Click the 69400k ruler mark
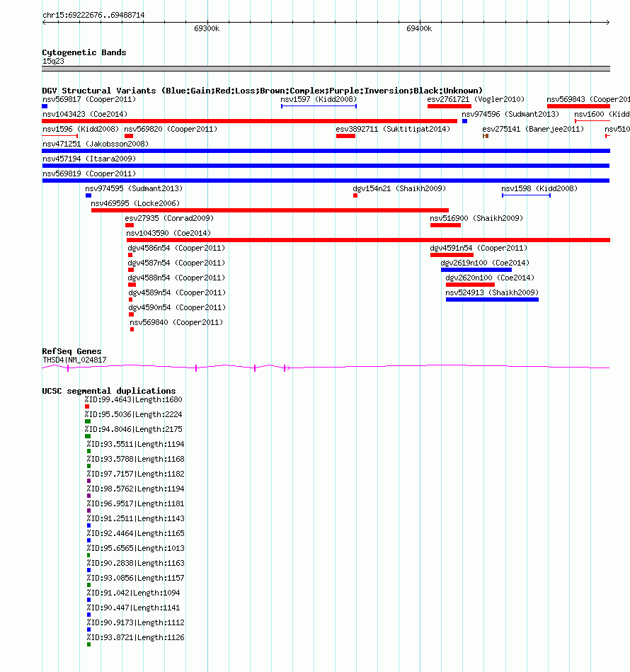Screen dimensions: 630x672 pos(419,29)
